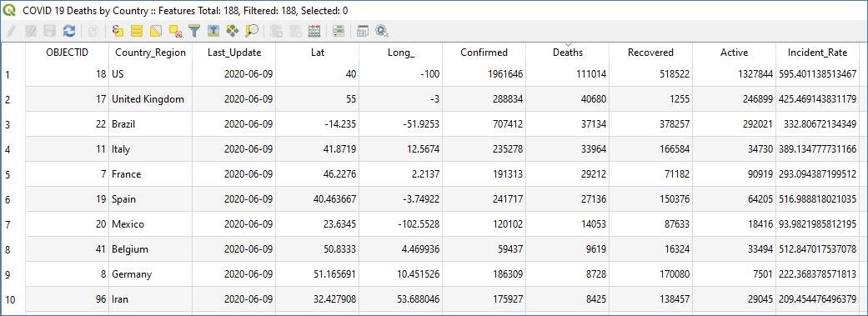Image resolution: width=868 pixels, height=316 pixels.
Task: Select row number 5
Action: pyautogui.click(x=13, y=173)
